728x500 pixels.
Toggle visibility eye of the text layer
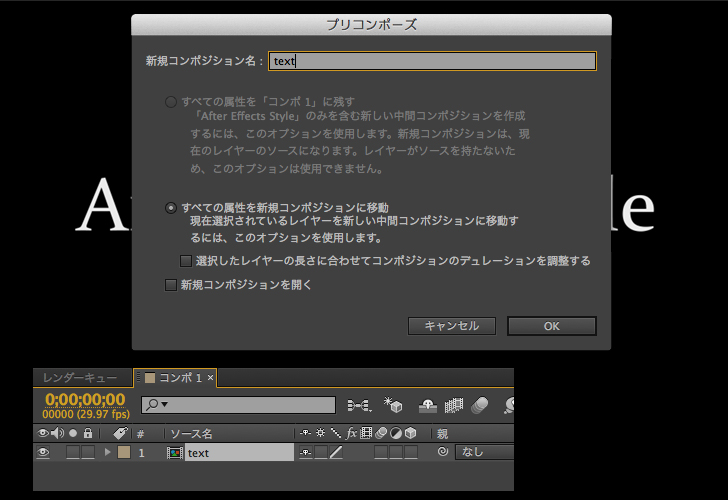coord(43,453)
